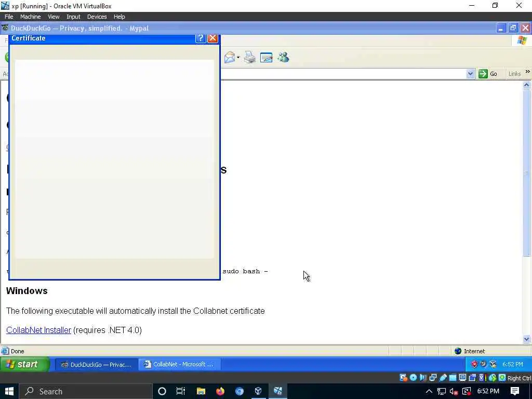Click the vertical scrollbar thumb
Screen dimensions: 532x399
click(527, 173)
